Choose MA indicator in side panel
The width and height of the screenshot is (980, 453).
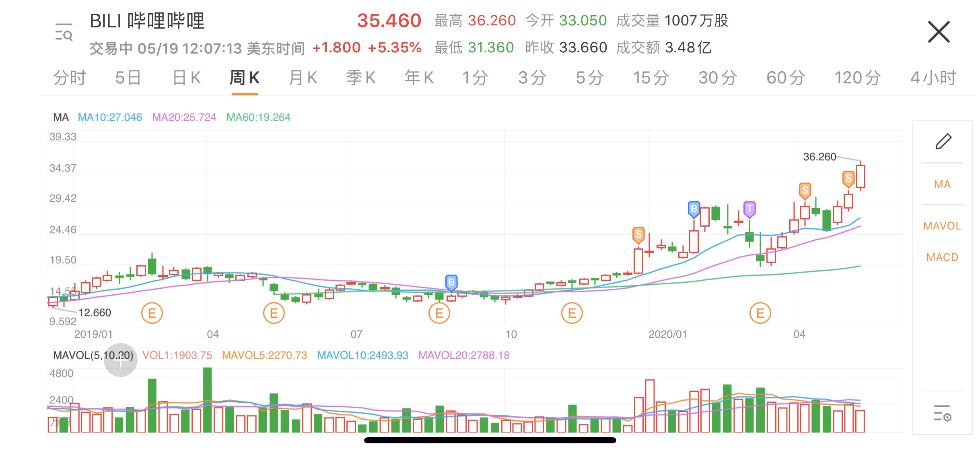942,184
